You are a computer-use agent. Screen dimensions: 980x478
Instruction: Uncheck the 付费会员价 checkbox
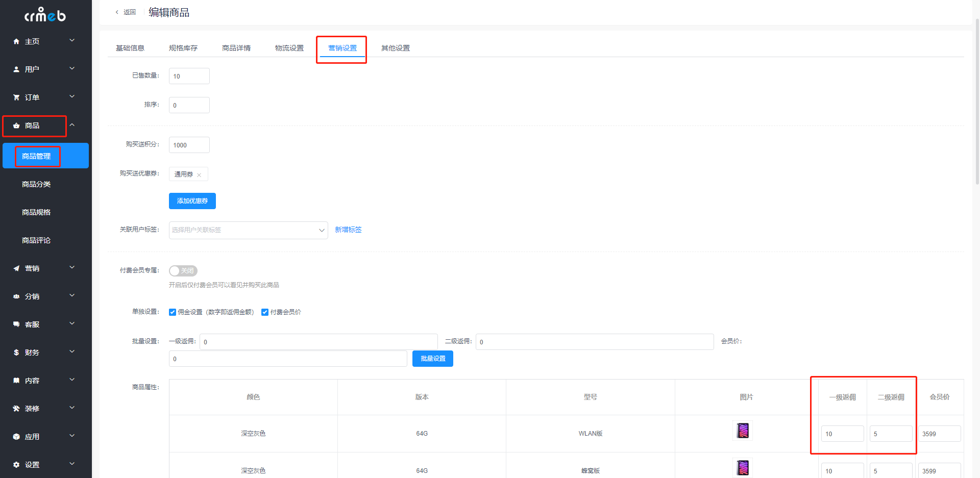(x=265, y=312)
